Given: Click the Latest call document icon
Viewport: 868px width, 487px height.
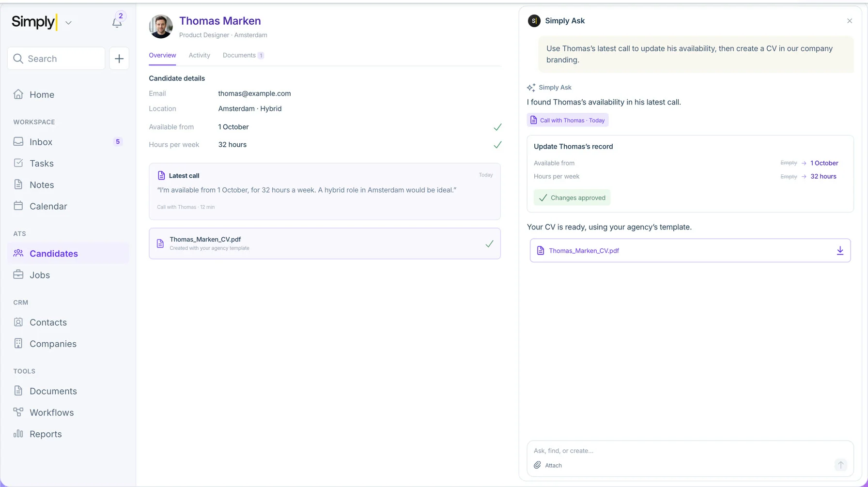Looking at the screenshot, I should (161, 176).
